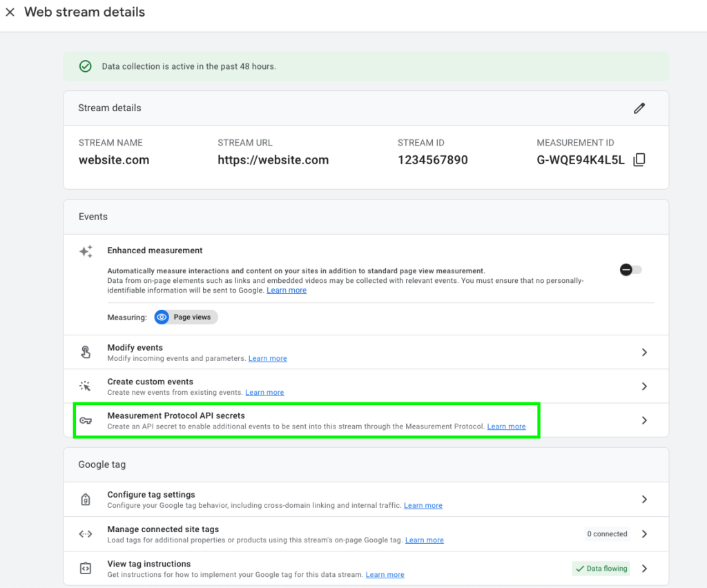707x588 pixels.
Task: Open Learn more link for Configure tag settings
Action: [423, 506]
